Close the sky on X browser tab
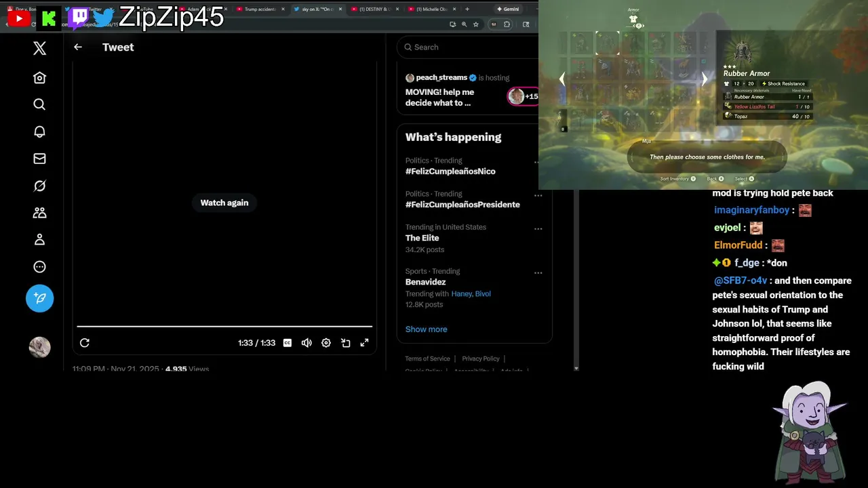Viewport: 868px width, 488px height. point(340,9)
